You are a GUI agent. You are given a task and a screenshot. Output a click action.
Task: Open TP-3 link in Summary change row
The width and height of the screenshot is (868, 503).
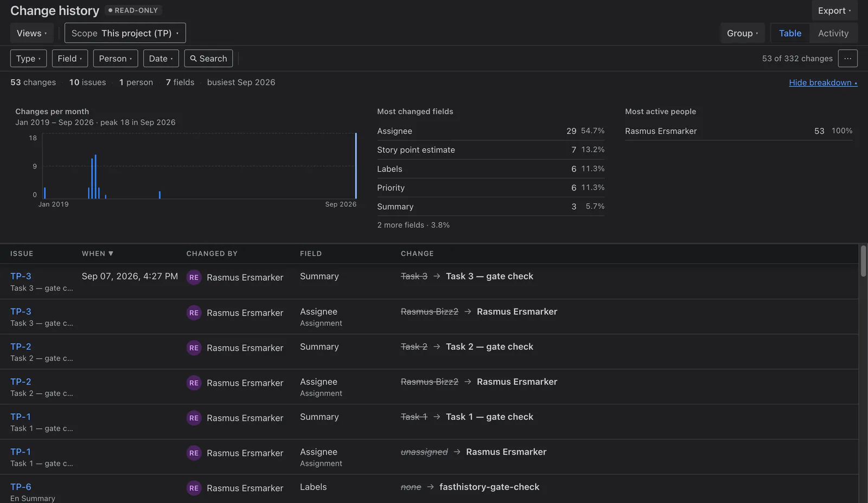[x=21, y=276]
